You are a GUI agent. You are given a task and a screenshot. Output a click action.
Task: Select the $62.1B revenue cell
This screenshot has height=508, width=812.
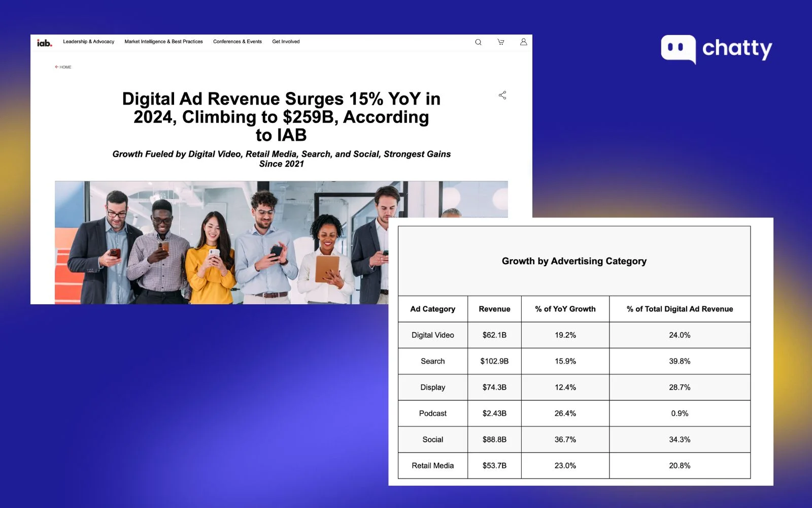coord(494,335)
